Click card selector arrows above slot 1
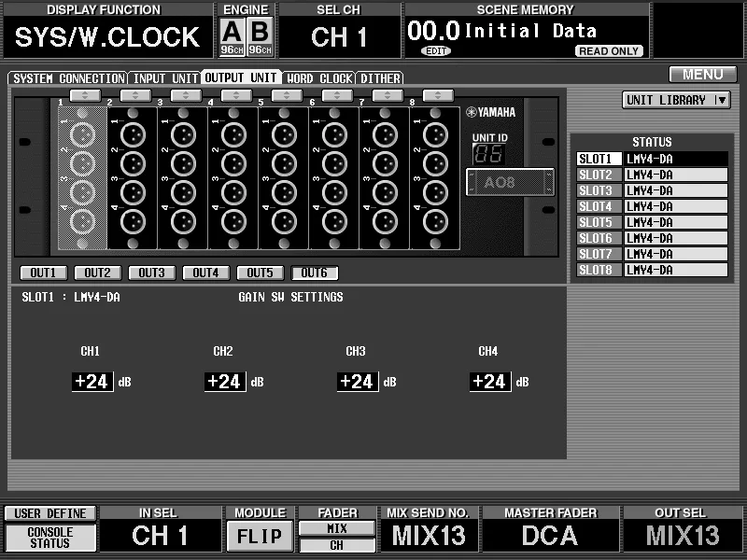This screenshot has height=560, width=747. pyautogui.click(x=85, y=95)
